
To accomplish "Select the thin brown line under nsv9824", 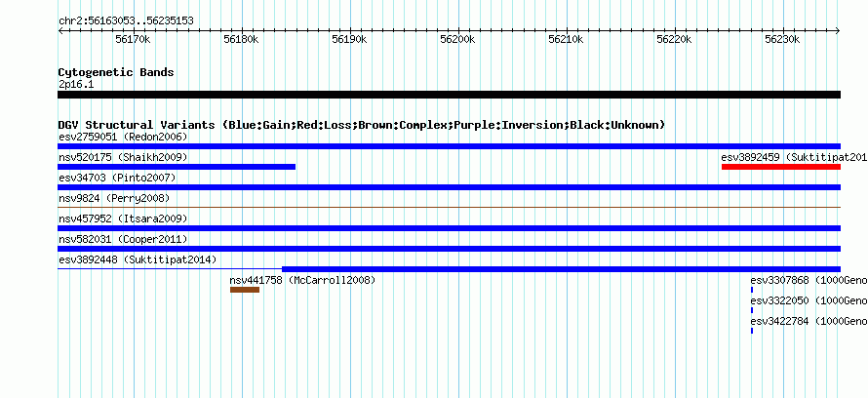I will 449,208.
